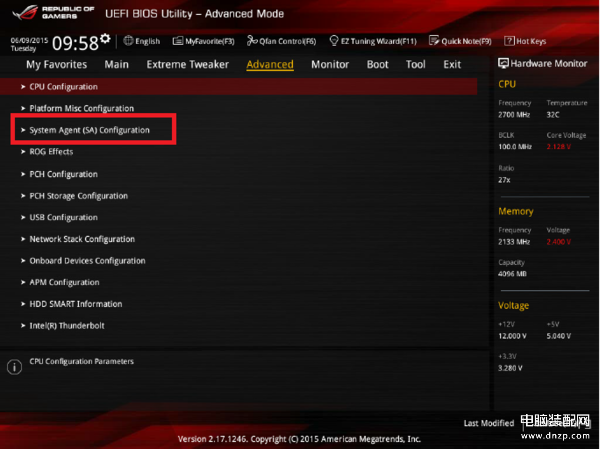
Task: Click the Hot Keys question mark icon
Action: pos(509,41)
